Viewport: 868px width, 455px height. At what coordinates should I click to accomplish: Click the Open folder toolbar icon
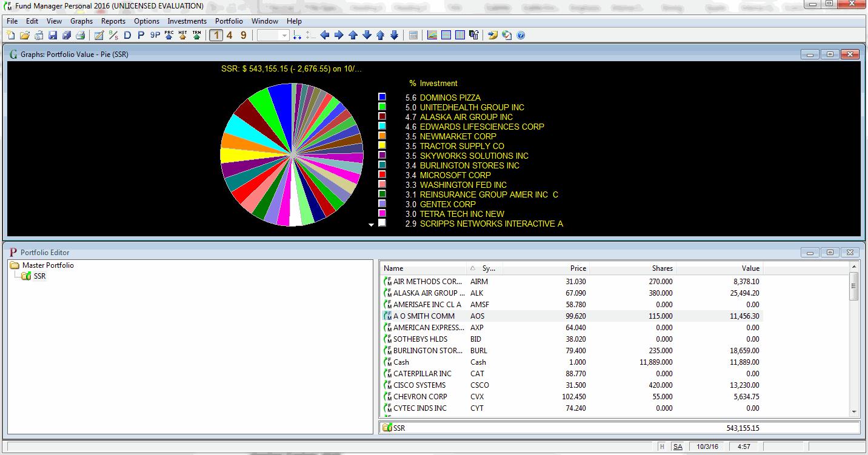click(x=25, y=35)
